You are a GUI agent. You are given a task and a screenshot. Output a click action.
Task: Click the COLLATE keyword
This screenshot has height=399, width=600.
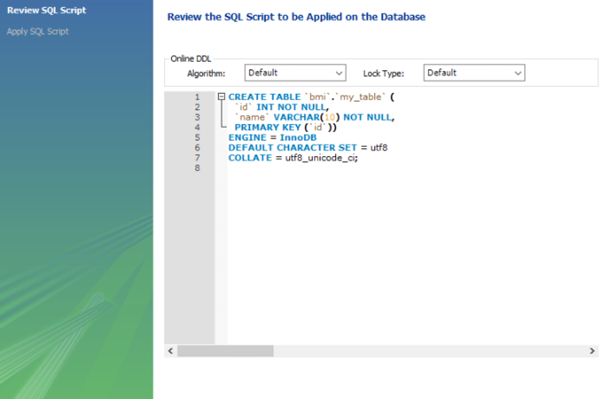[x=250, y=158]
